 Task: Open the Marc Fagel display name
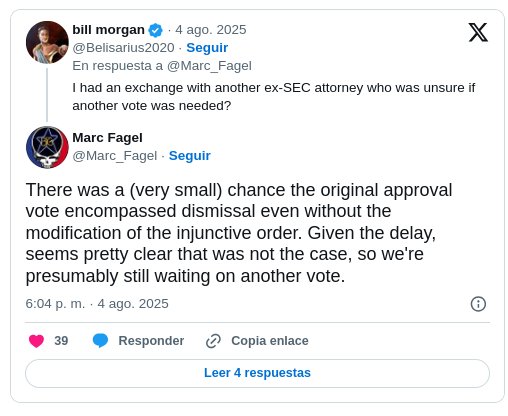(107, 138)
